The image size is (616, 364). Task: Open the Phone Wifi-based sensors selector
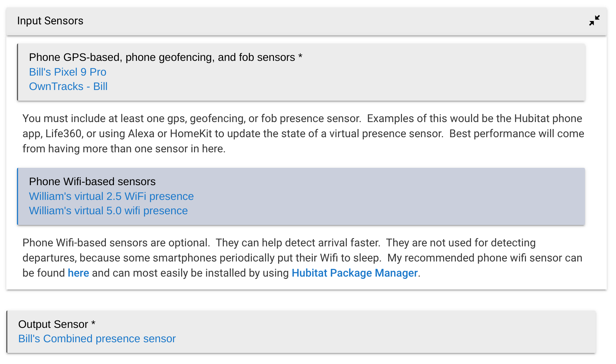pos(92,181)
